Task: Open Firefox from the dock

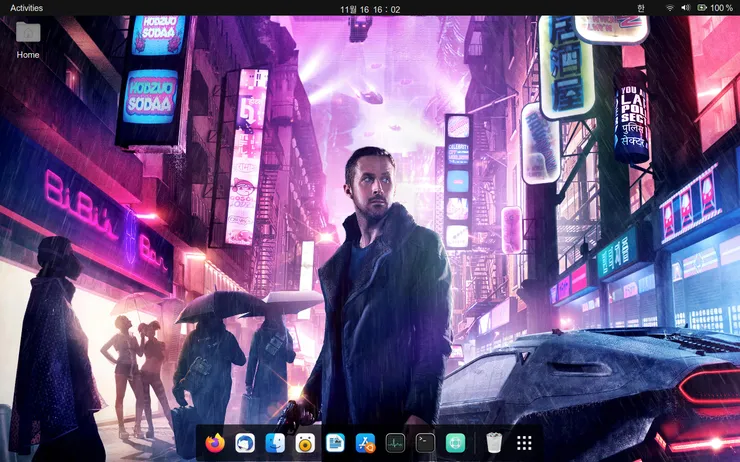Action: tap(215, 443)
